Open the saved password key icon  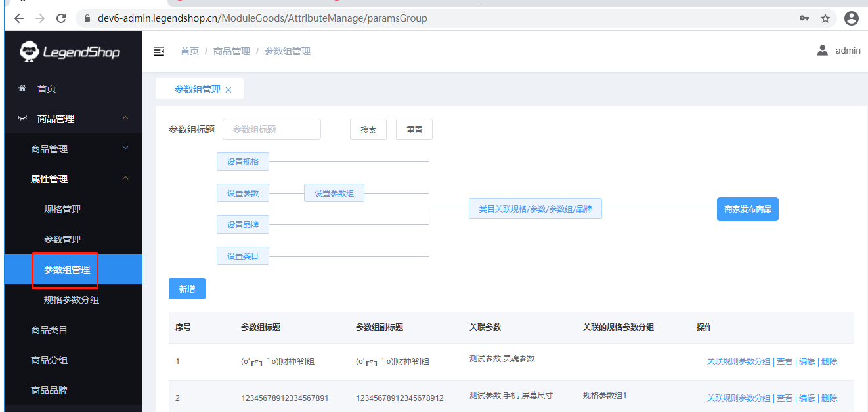coord(804,18)
